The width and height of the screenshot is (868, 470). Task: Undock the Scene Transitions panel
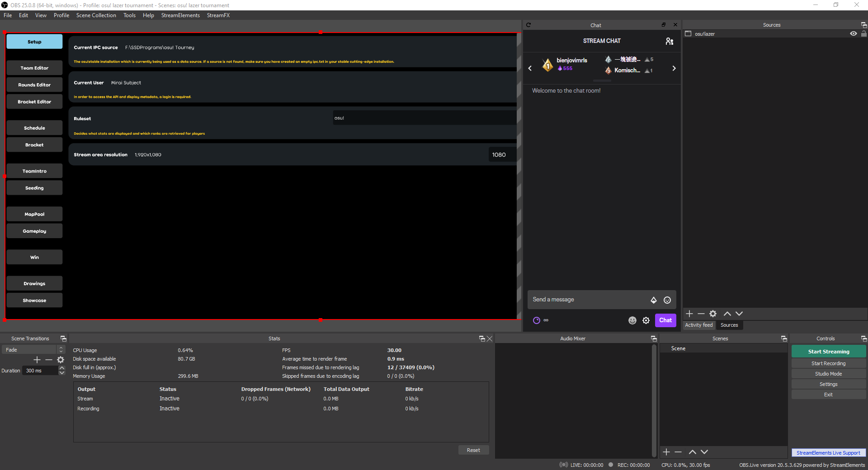(x=63, y=338)
